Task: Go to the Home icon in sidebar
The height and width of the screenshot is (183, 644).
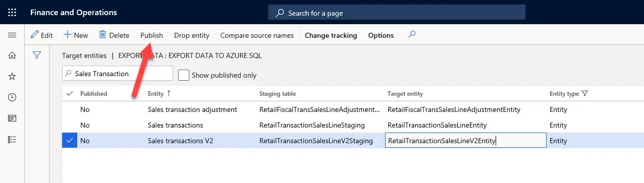Action: pyautogui.click(x=13, y=55)
